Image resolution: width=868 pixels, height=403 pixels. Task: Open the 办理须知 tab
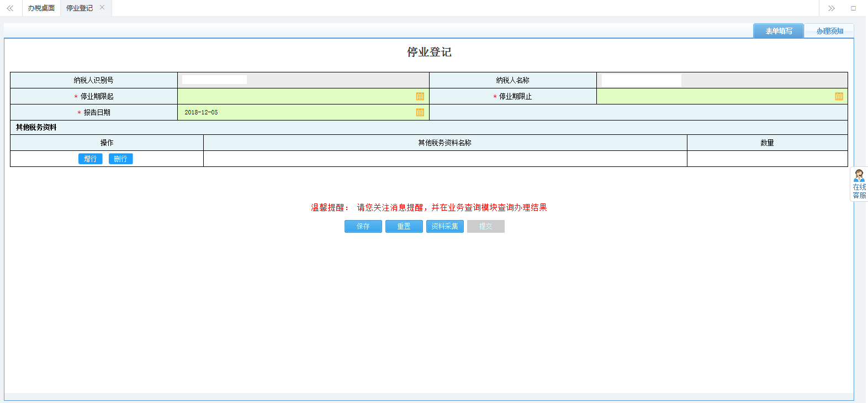pos(829,31)
